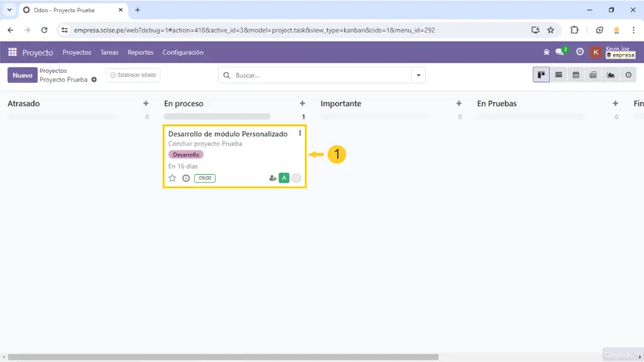
Task: Click the En proceso column progress bar
Action: coord(217,116)
